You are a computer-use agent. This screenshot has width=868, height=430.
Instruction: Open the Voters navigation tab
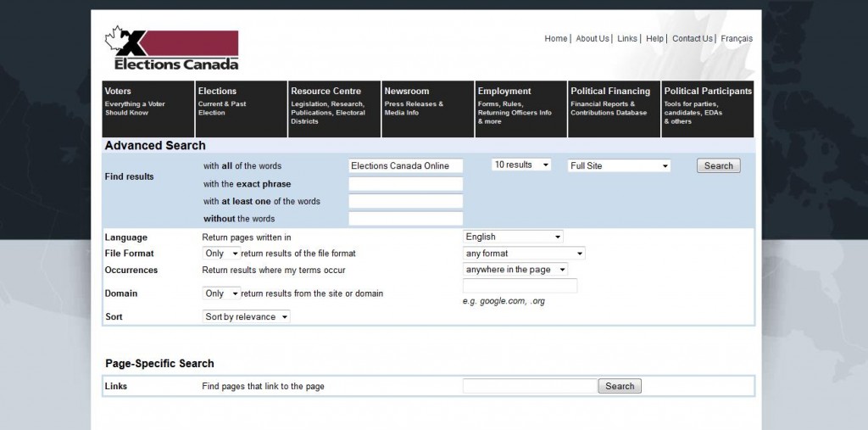(148, 109)
